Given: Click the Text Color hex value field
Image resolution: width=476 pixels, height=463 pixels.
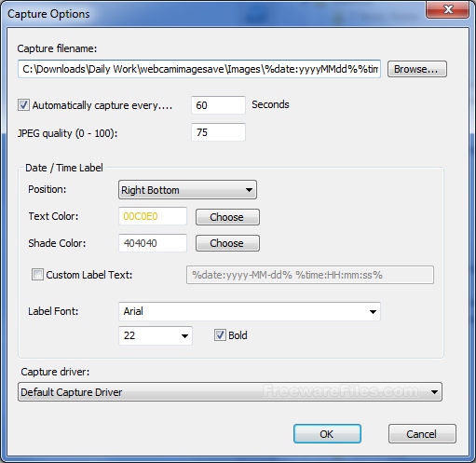Looking at the screenshot, I should click(x=153, y=216).
